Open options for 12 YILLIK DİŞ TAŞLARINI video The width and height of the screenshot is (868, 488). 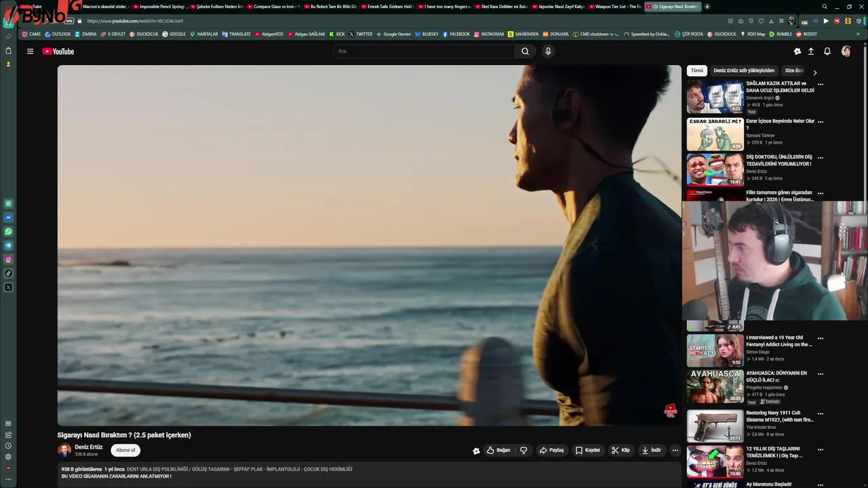821,449
